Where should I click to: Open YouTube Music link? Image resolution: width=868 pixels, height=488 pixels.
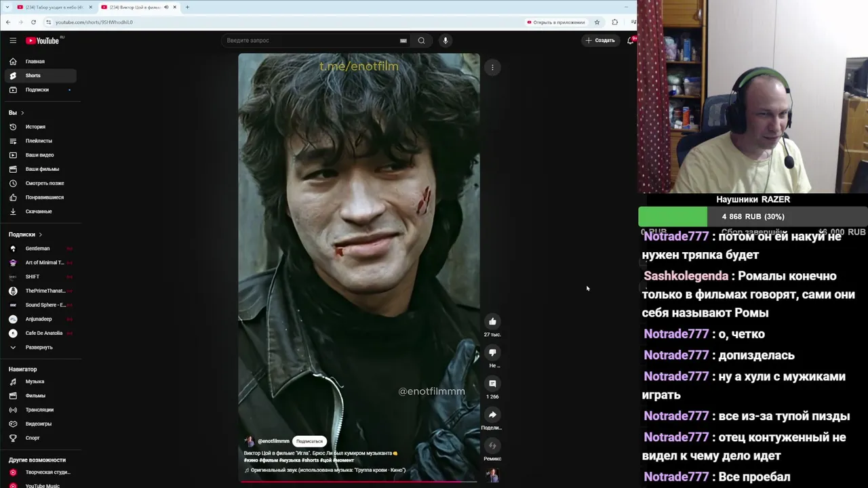(41, 485)
